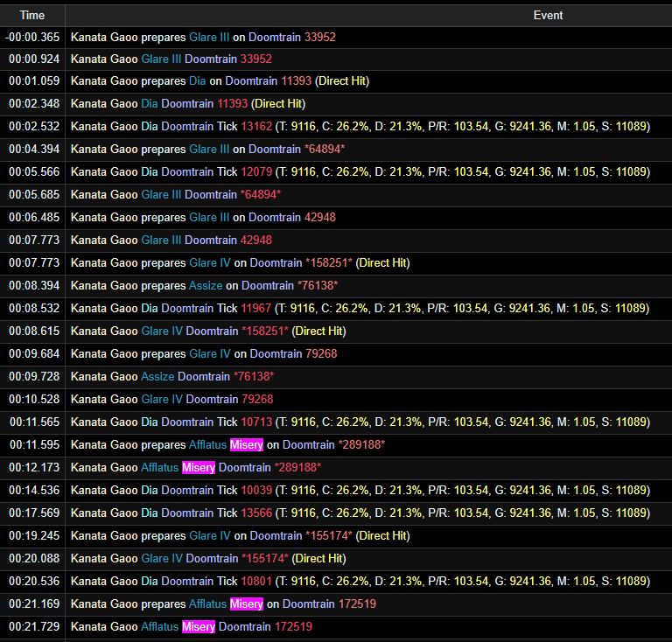
Task: Click damage 33952 in the 00:00.924 row
Action: pyautogui.click(x=256, y=59)
